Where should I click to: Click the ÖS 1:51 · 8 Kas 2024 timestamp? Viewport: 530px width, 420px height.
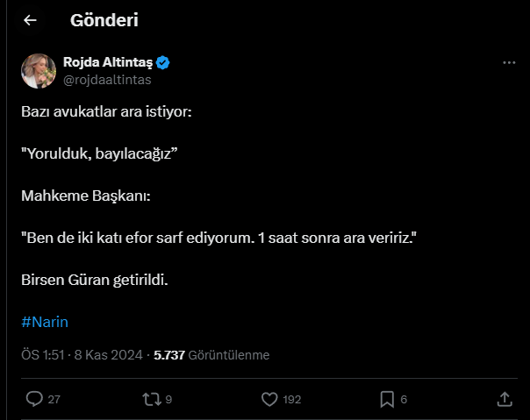[x=82, y=355]
